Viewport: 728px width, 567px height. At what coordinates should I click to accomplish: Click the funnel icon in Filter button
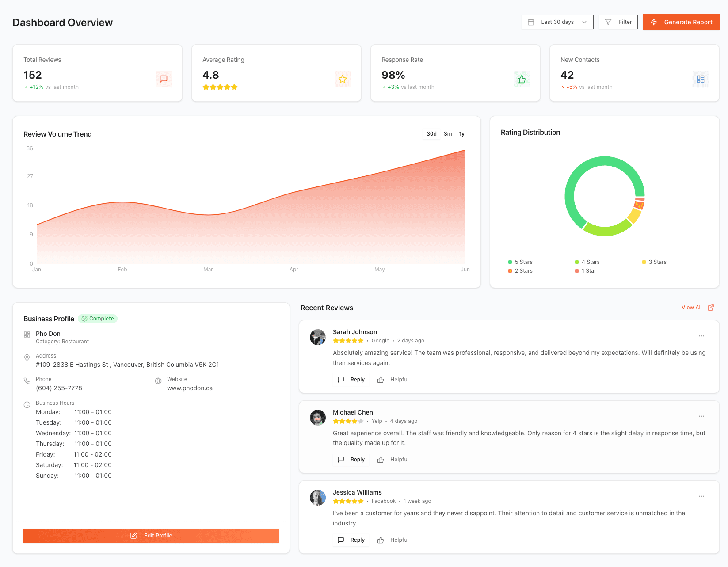(608, 22)
